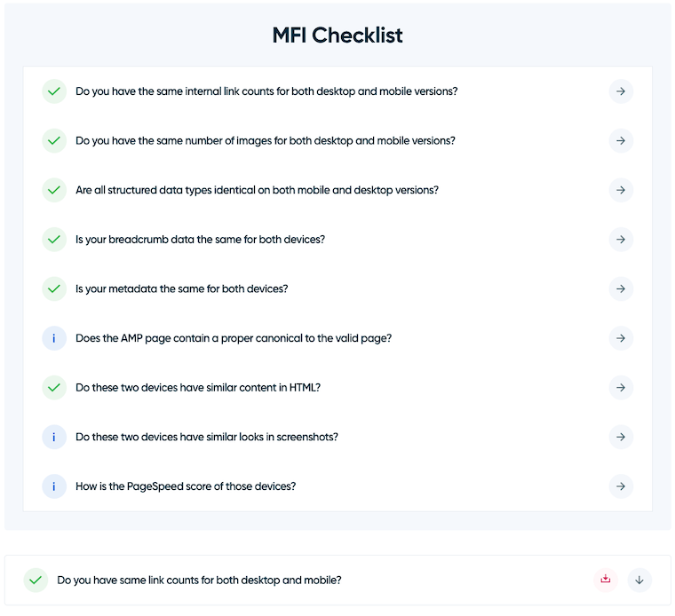
Task: Click arrow next to number of images question
Action: coord(621,140)
